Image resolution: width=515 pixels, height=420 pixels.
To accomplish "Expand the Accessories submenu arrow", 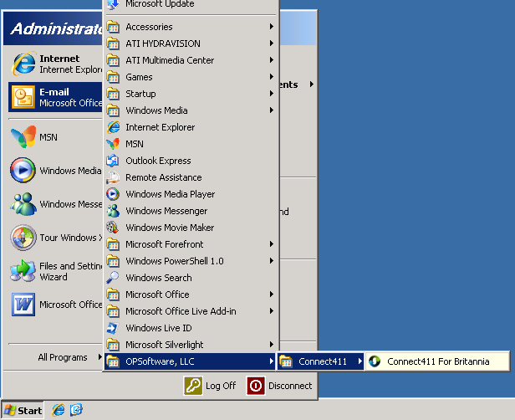I will pyautogui.click(x=272, y=26).
